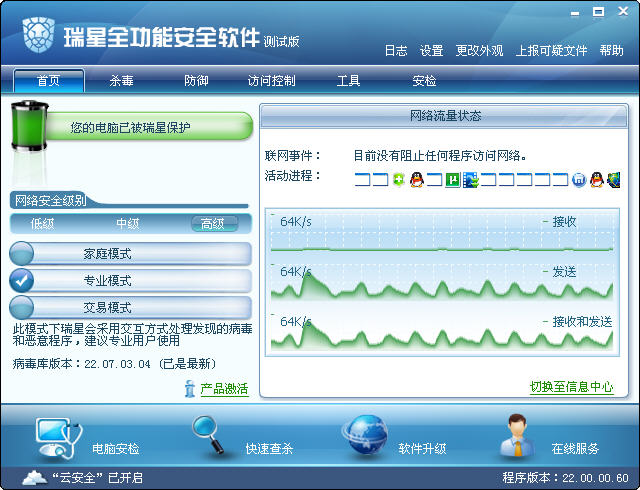This screenshot has height=490, width=640.
Task: Select QQ penguin icon beside the Maxthon icon
Action: (597, 180)
